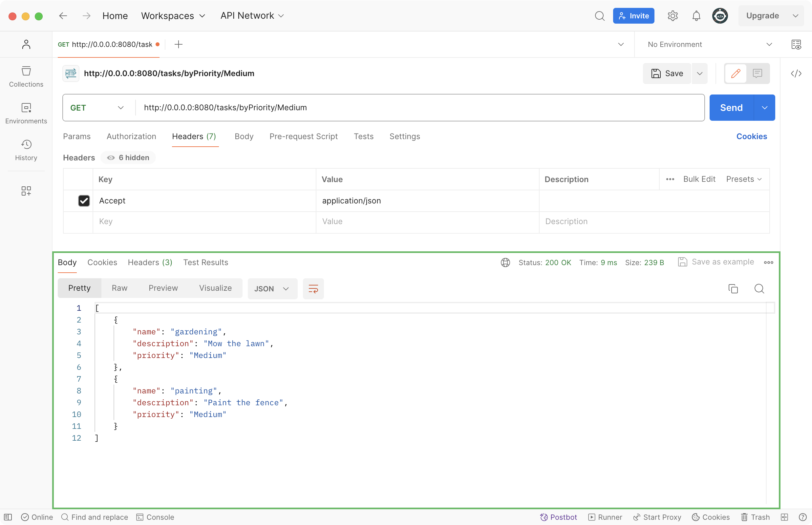Switch to the Pre-request Script tab
Viewport: 812px width, 525px height.
pos(303,136)
